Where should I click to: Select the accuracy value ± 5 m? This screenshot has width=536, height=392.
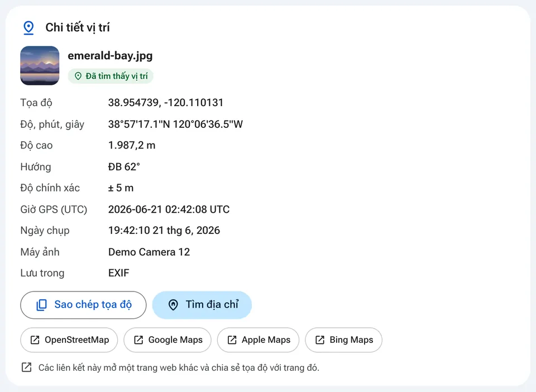(121, 188)
